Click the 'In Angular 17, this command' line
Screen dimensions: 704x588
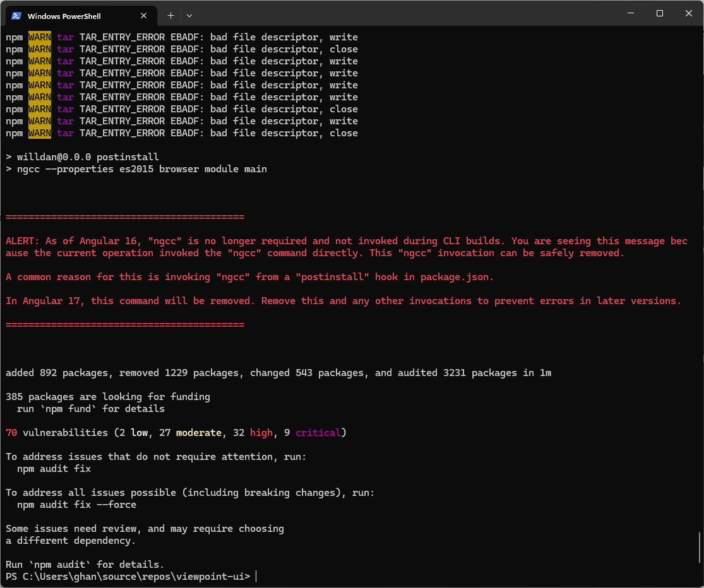tap(343, 301)
